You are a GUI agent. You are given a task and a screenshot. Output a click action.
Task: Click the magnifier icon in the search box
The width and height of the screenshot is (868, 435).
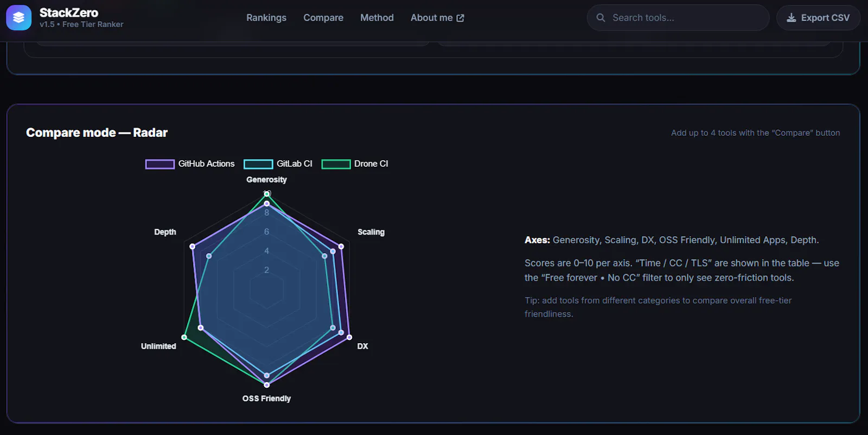tap(601, 17)
